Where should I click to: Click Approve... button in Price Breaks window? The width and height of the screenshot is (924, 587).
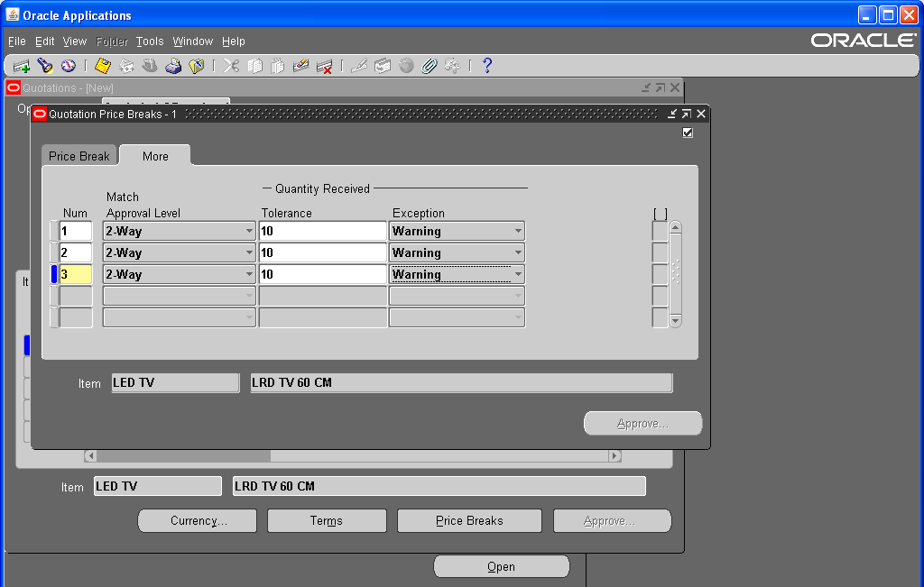point(642,423)
